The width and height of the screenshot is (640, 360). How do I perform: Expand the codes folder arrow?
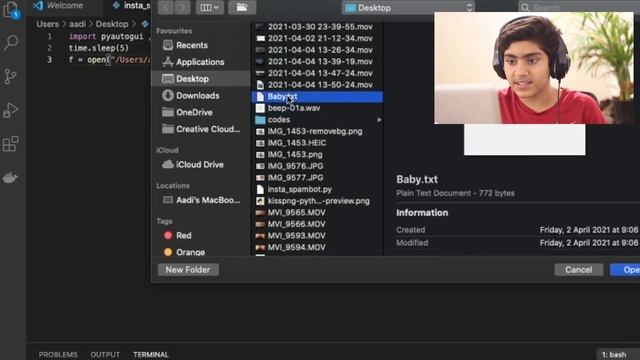(x=379, y=120)
